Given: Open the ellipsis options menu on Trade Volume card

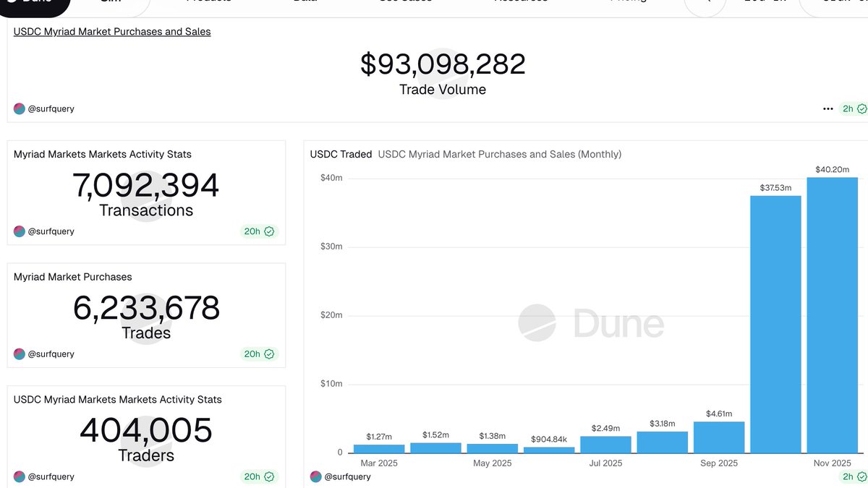Looking at the screenshot, I should 827,108.
